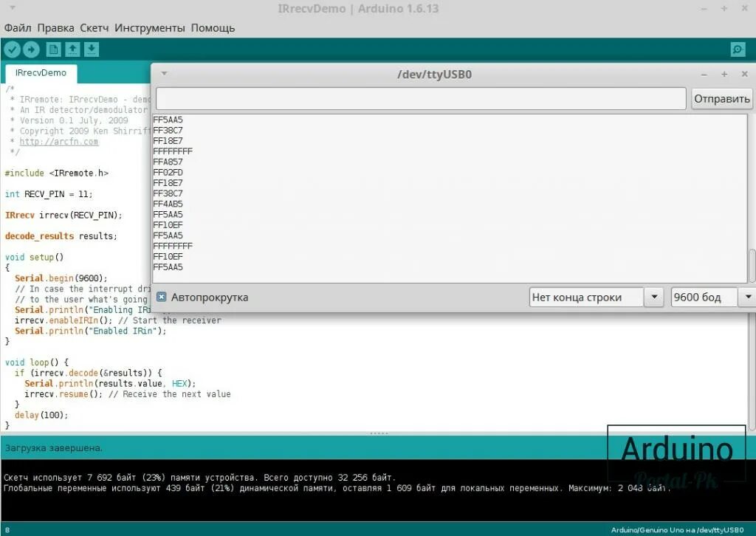Click the serial output scrollbar thumb
This screenshot has height=536, width=756.
(752, 265)
